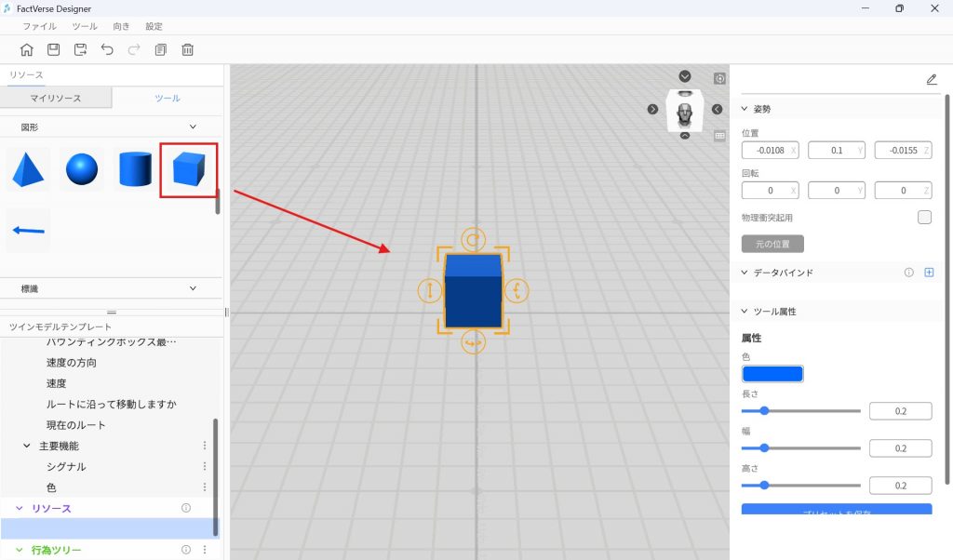This screenshot has height=560, width=953.
Task: Expand the 標識 section dropdown
Action: click(193, 289)
